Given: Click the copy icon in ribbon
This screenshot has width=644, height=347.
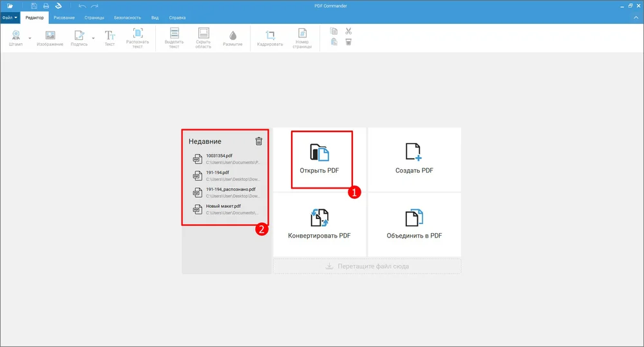Looking at the screenshot, I should tap(334, 31).
